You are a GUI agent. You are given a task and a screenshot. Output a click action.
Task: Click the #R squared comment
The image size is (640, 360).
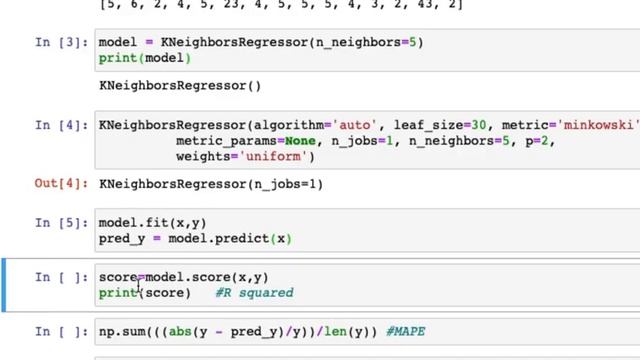[255, 293]
